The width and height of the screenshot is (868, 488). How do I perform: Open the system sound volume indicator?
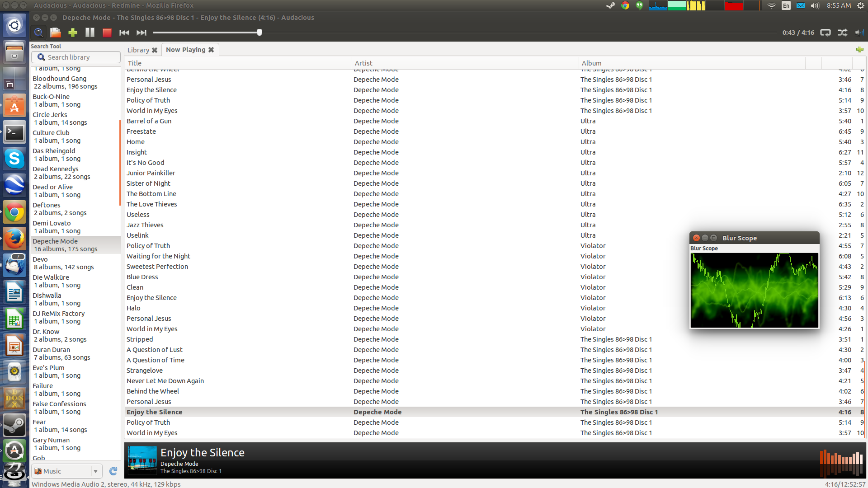coord(815,5)
